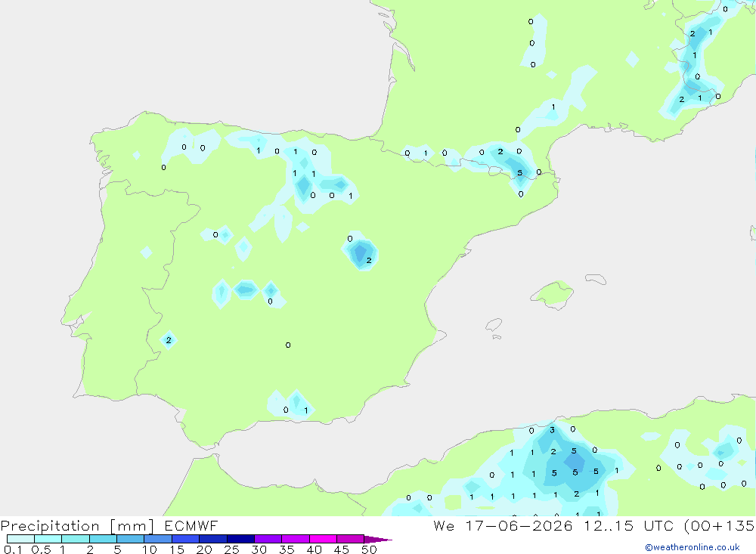Click the 0.1–0.5 mm palest legend swatch

pyautogui.click(x=20, y=539)
